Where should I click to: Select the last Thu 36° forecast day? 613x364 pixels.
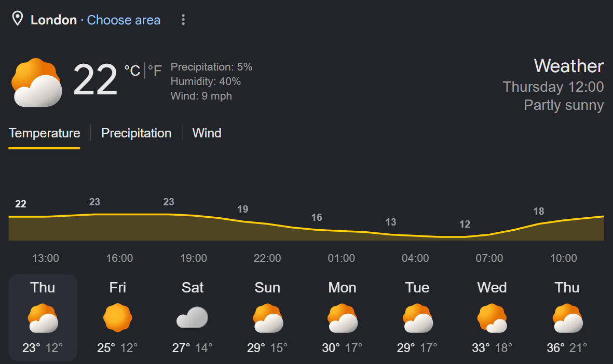tap(567, 317)
